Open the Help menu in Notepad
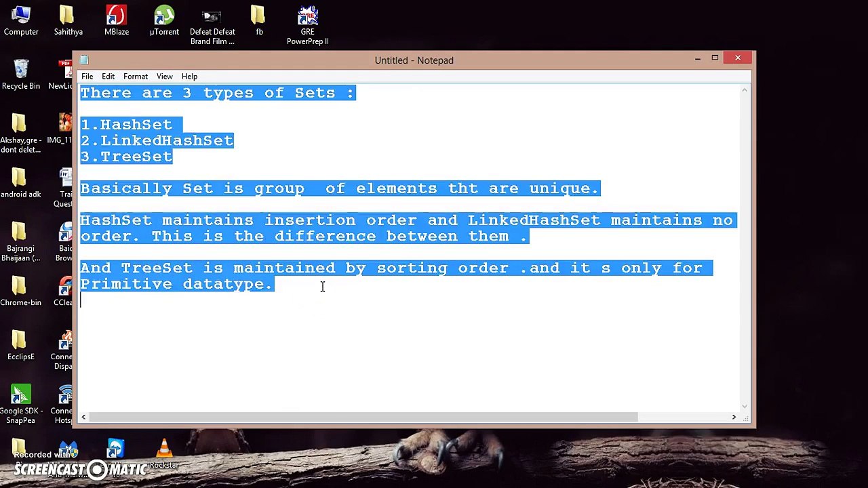This screenshot has width=868, height=488. [189, 77]
